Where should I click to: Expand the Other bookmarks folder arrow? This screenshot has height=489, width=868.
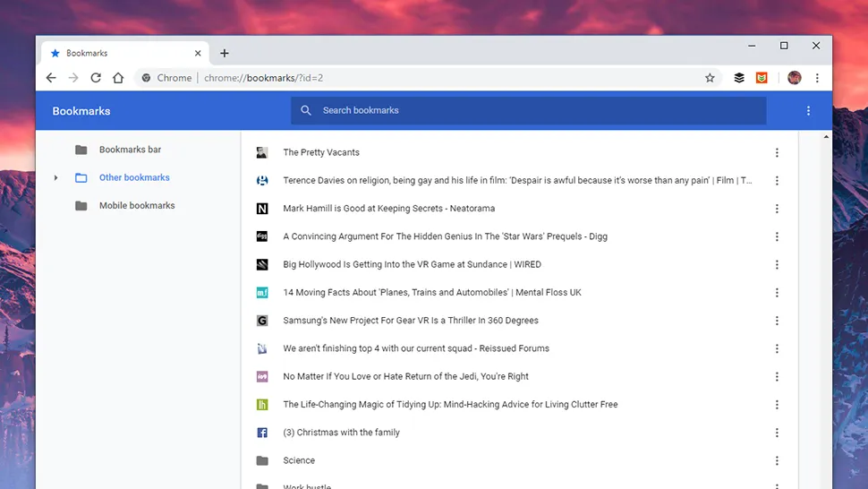[x=55, y=178]
